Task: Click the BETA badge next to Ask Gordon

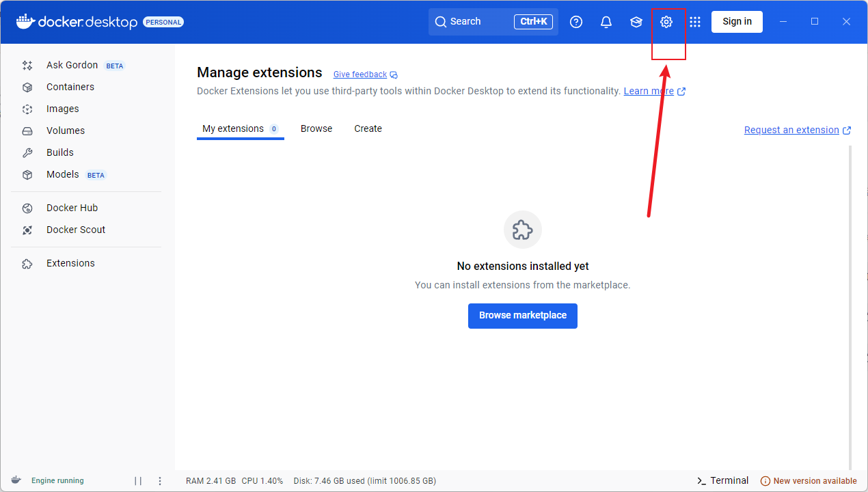Action: point(115,66)
